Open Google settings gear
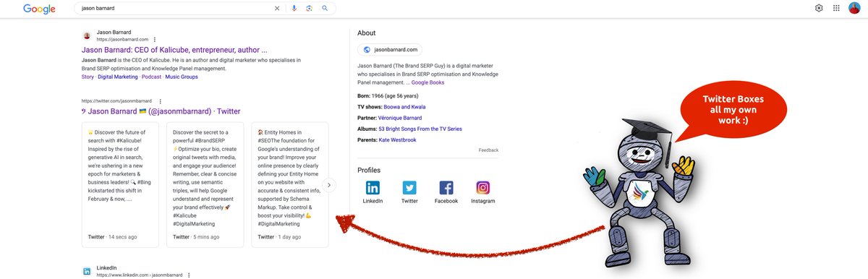 [819, 8]
